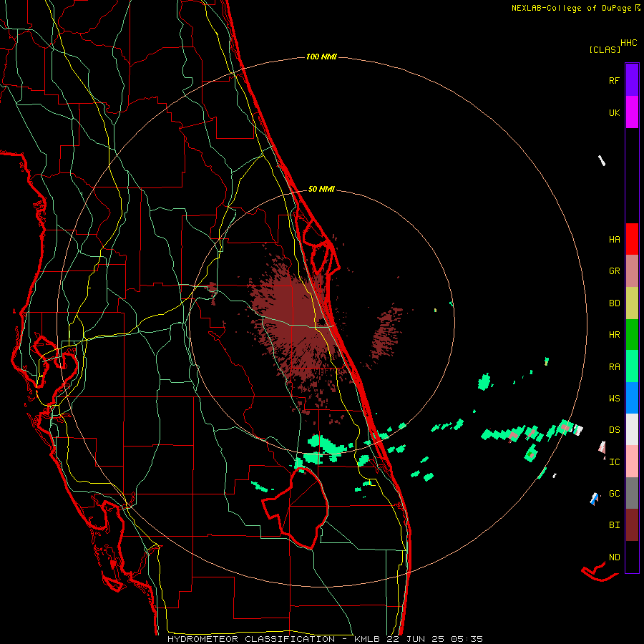The image size is (644, 644).
Task: Click the WS legend label
Action: 614,399
